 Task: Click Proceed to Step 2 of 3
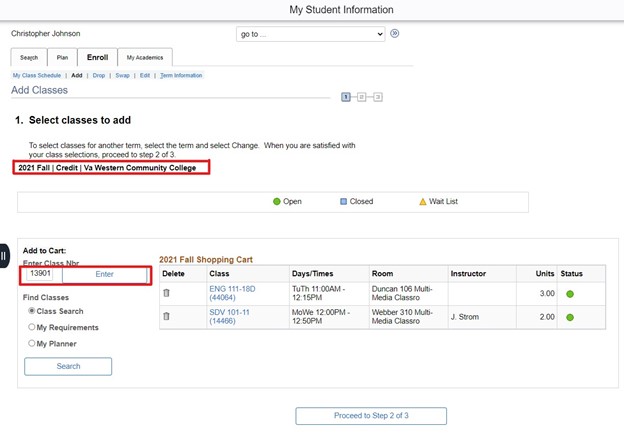click(x=371, y=415)
